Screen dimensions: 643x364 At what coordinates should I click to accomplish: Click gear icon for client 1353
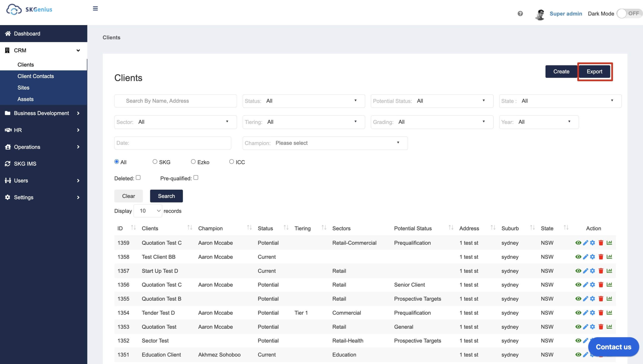(x=593, y=327)
